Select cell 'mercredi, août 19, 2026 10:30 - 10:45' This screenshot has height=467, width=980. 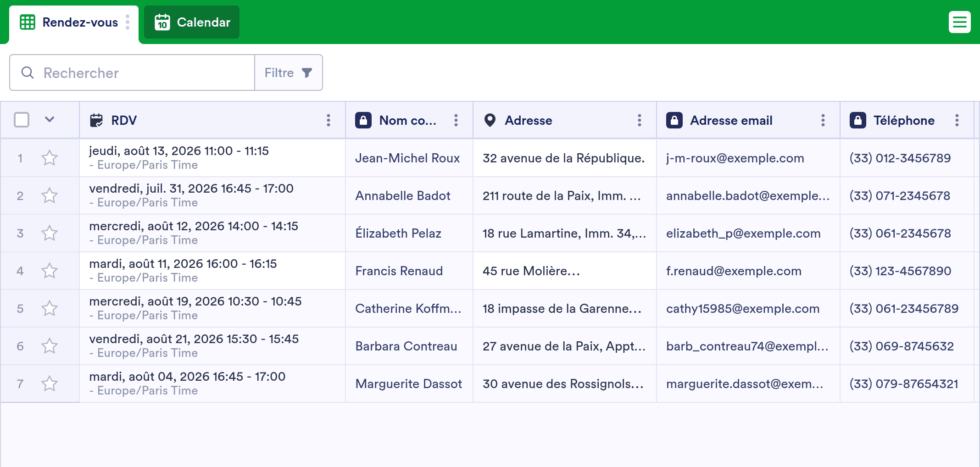tap(212, 308)
